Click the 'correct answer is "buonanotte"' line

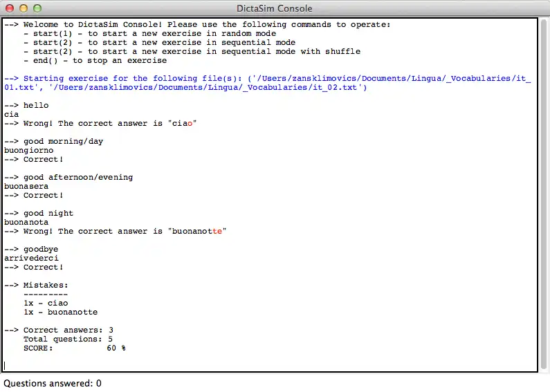(x=116, y=232)
